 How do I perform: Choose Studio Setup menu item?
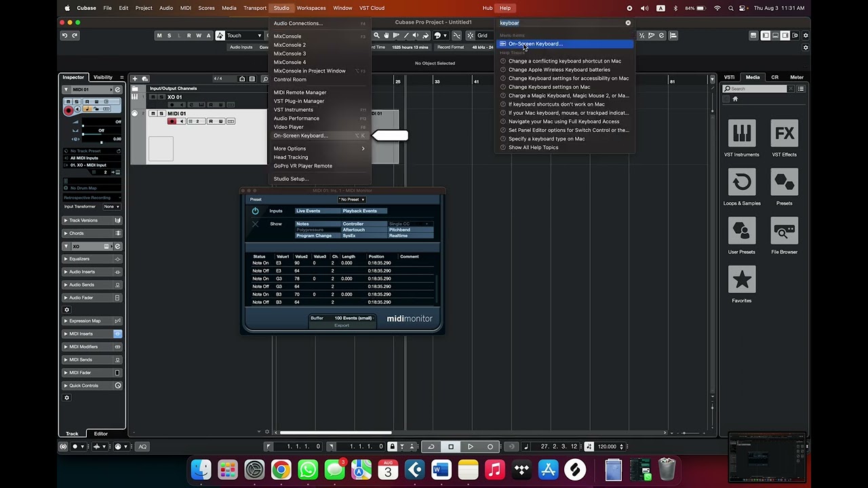[319, 179]
